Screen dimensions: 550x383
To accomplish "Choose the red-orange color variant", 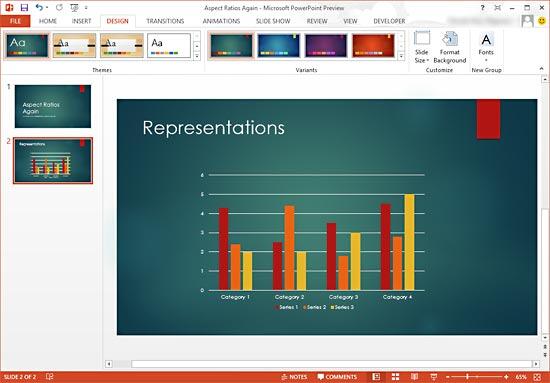I will [373, 46].
